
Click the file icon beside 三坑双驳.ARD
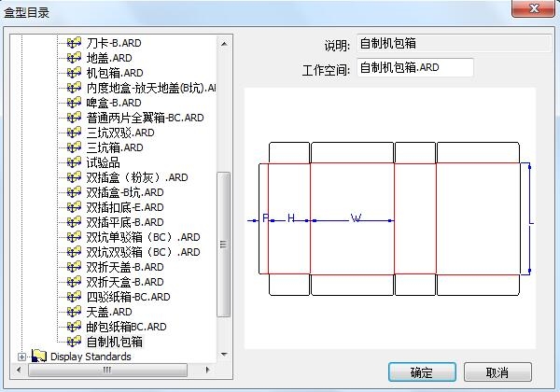(x=74, y=133)
